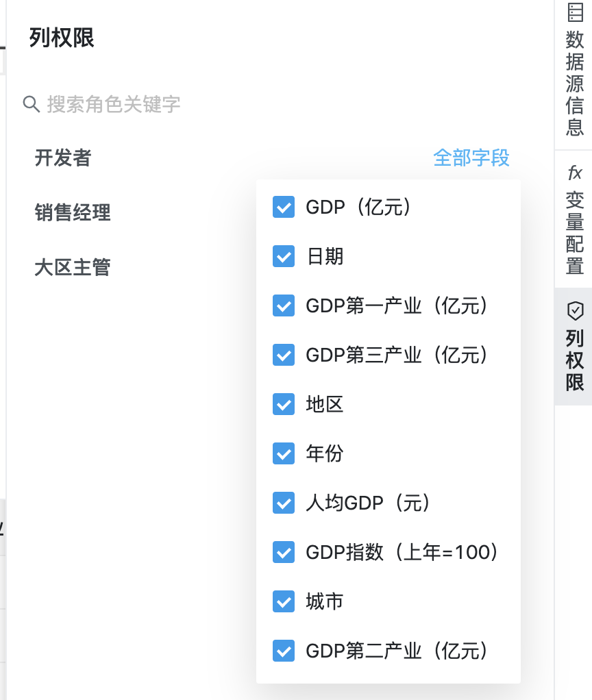Uncheck GDP第三产业（亿元）
The image size is (592, 700).
click(x=283, y=355)
